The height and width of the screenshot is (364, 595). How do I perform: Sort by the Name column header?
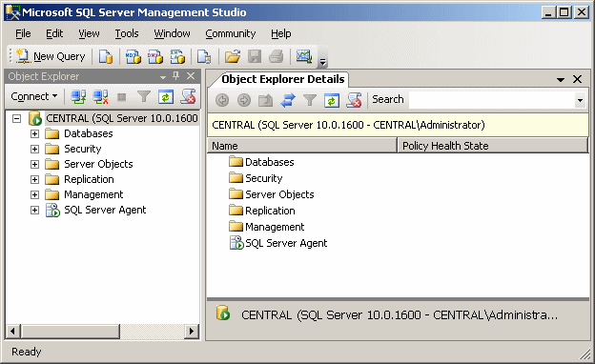click(x=302, y=146)
